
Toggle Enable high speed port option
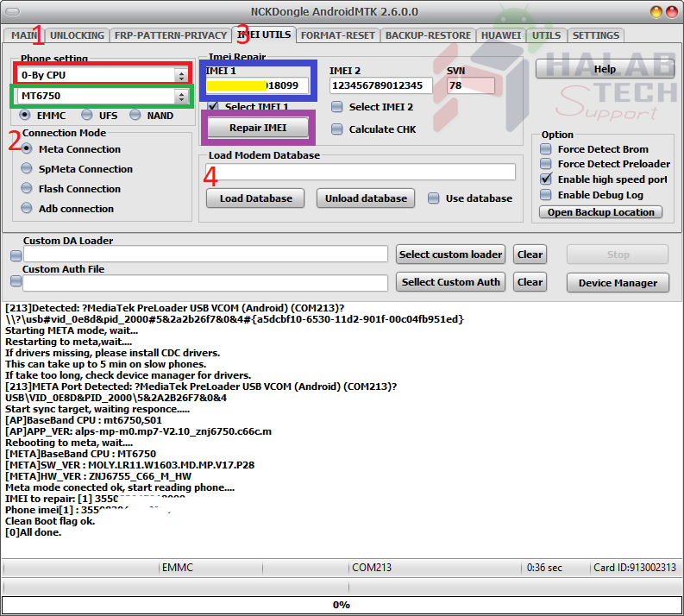(x=546, y=179)
